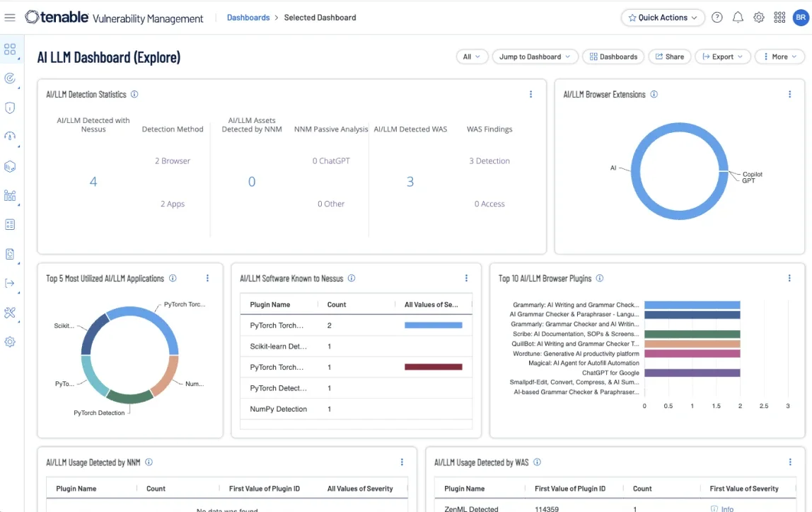Image resolution: width=812 pixels, height=512 pixels.
Task: Open the workspace apps grid icon
Action: click(779, 18)
